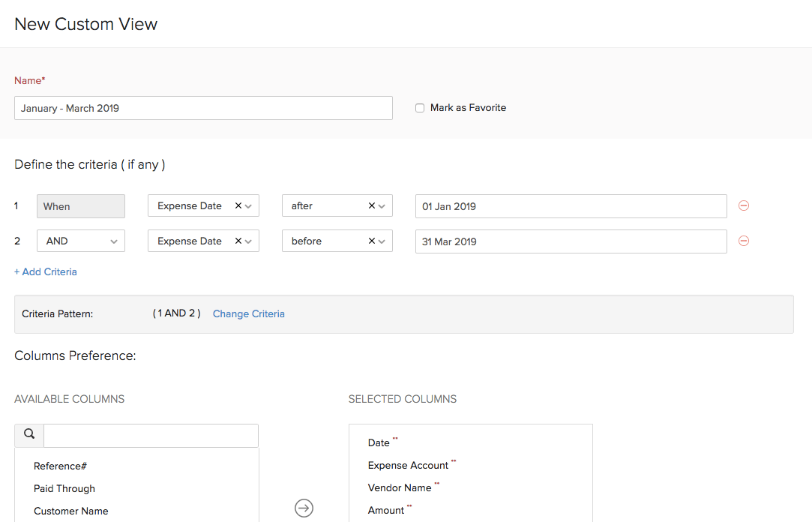Click the remove icon on criteria row 2
This screenshot has width=812, height=522.
[x=743, y=240]
